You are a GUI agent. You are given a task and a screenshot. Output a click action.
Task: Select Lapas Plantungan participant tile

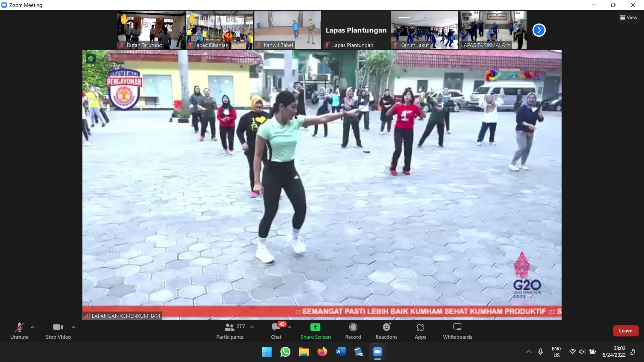point(356,30)
